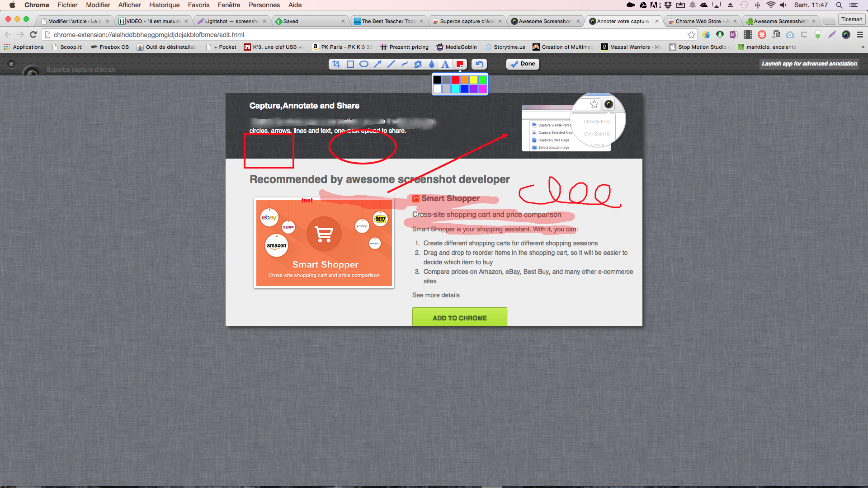Click the purple feather Lightshot extension icon
The width and height of the screenshot is (868, 488).
pos(832,35)
